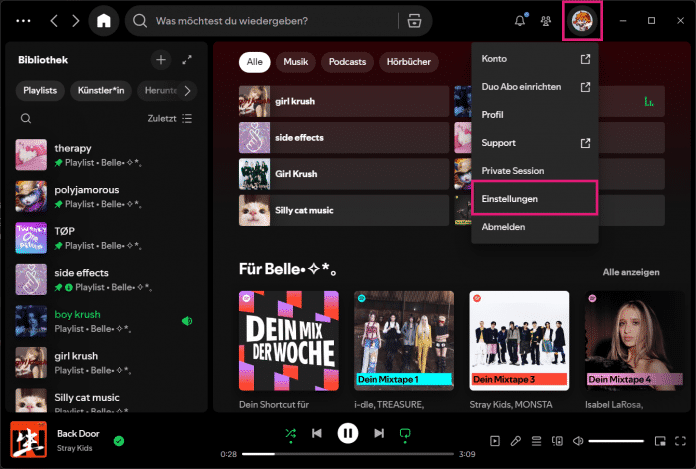Click the plus icon in Bibliothek
Image resolution: width=696 pixels, height=469 pixels.
pyautogui.click(x=161, y=60)
